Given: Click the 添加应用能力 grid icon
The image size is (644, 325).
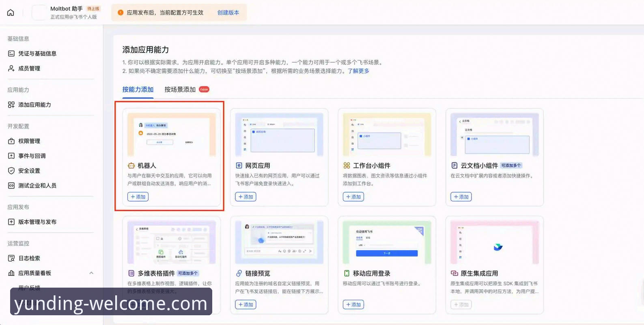Looking at the screenshot, I should click(x=11, y=105).
